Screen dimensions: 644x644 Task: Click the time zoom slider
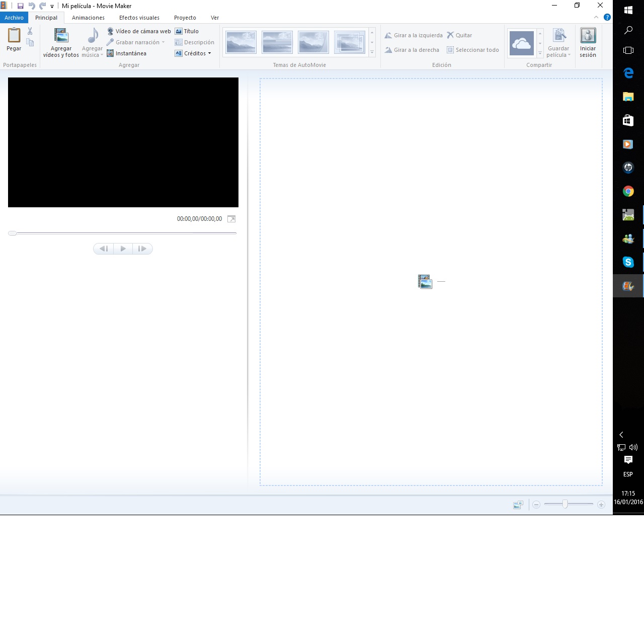(569, 504)
